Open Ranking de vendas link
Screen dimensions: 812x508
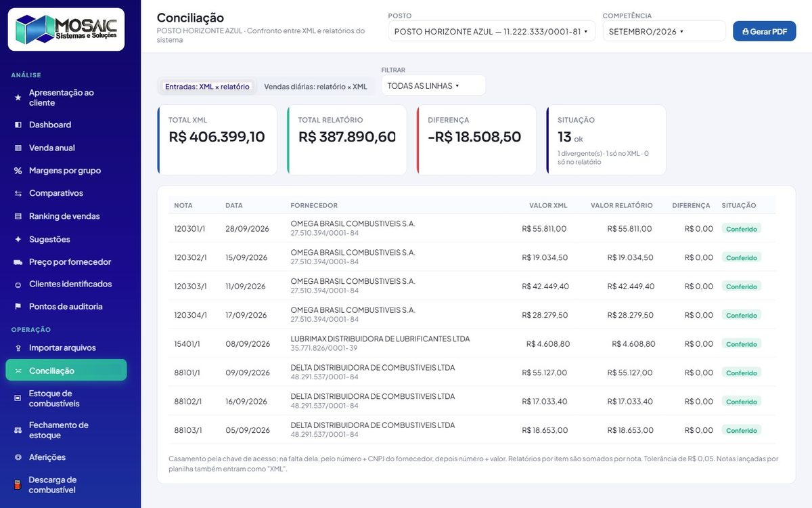(x=66, y=217)
